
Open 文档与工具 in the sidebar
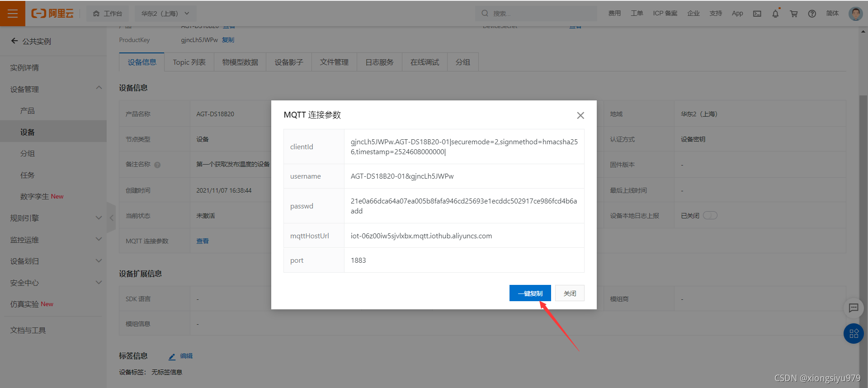click(28, 330)
